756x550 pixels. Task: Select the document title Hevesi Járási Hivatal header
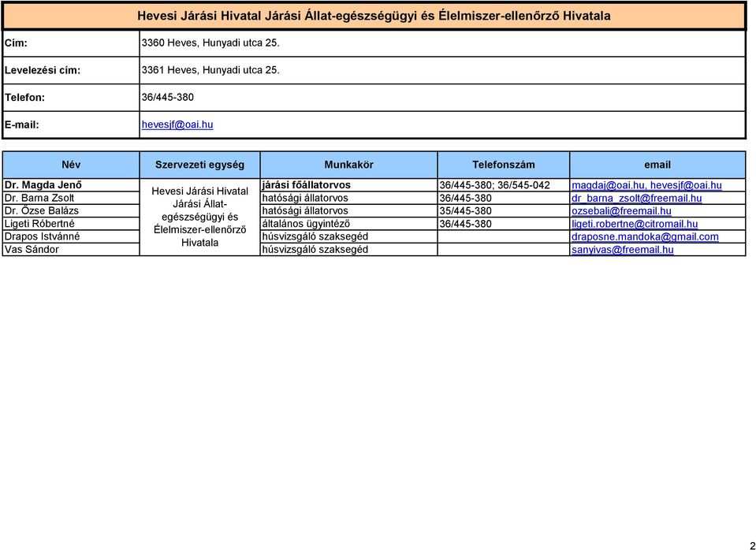(x=374, y=16)
